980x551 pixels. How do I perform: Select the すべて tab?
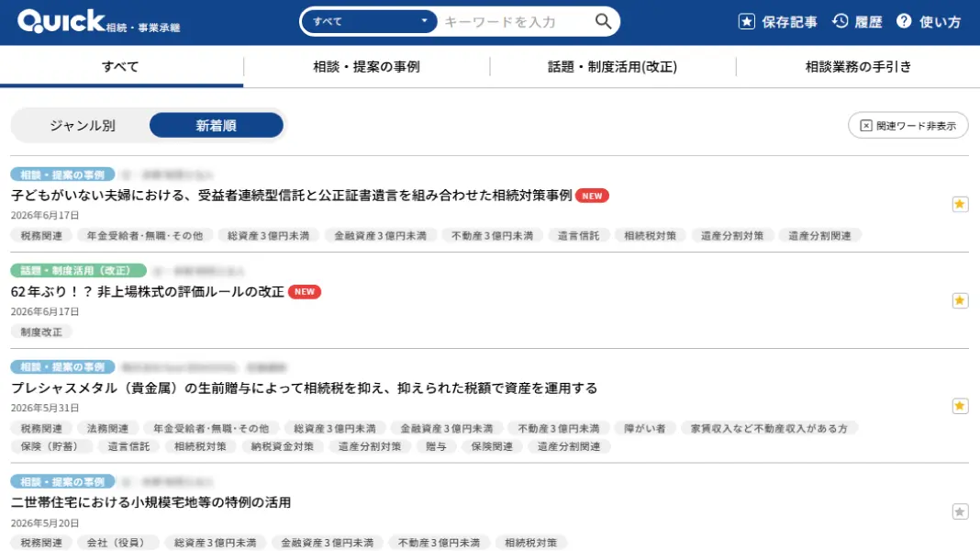pos(120,66)
